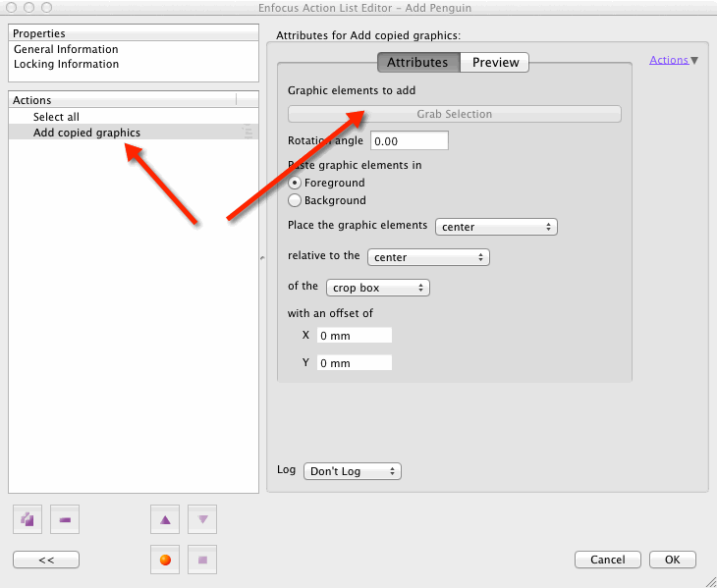717x588 pixels.
Task: Open the Place graphic elements center dropdown
Action: tap(496, 227)
